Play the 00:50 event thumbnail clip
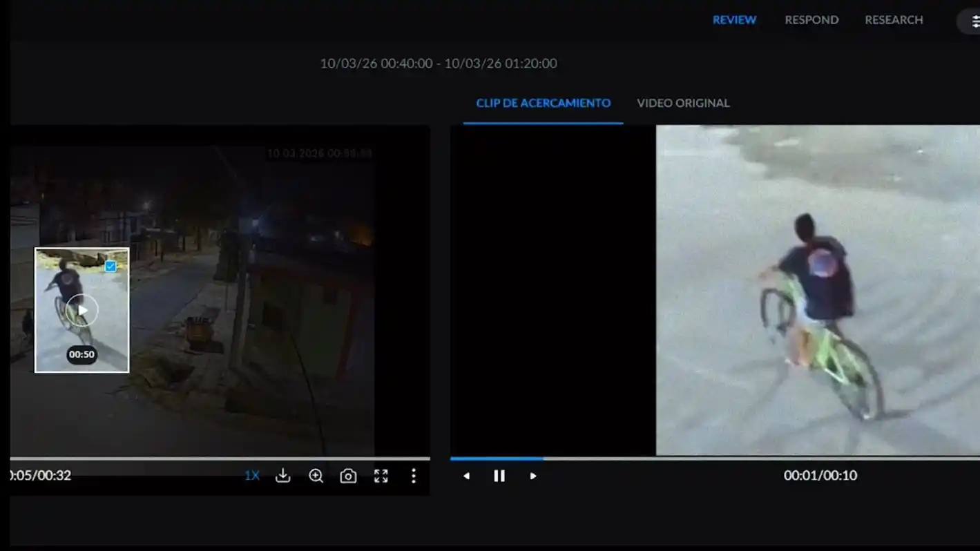The width and height of the screenshot is (980, 551). pos(81,310)
